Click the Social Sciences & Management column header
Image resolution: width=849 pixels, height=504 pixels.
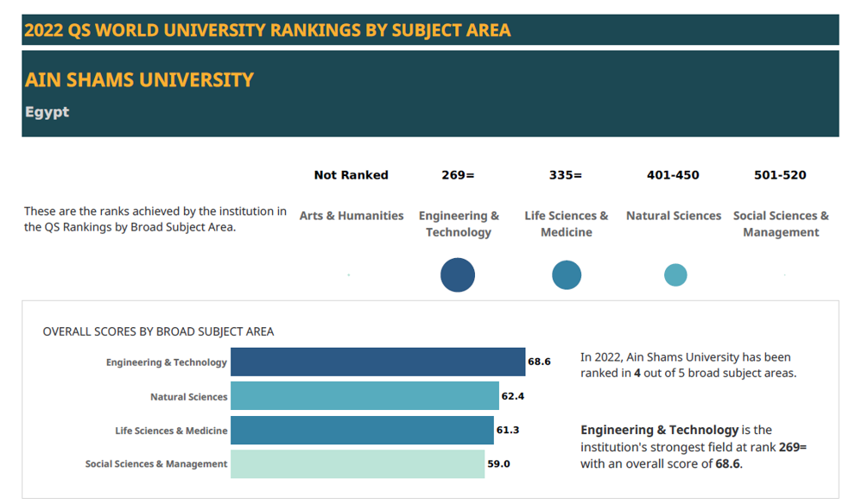click(x=781, y=224)
